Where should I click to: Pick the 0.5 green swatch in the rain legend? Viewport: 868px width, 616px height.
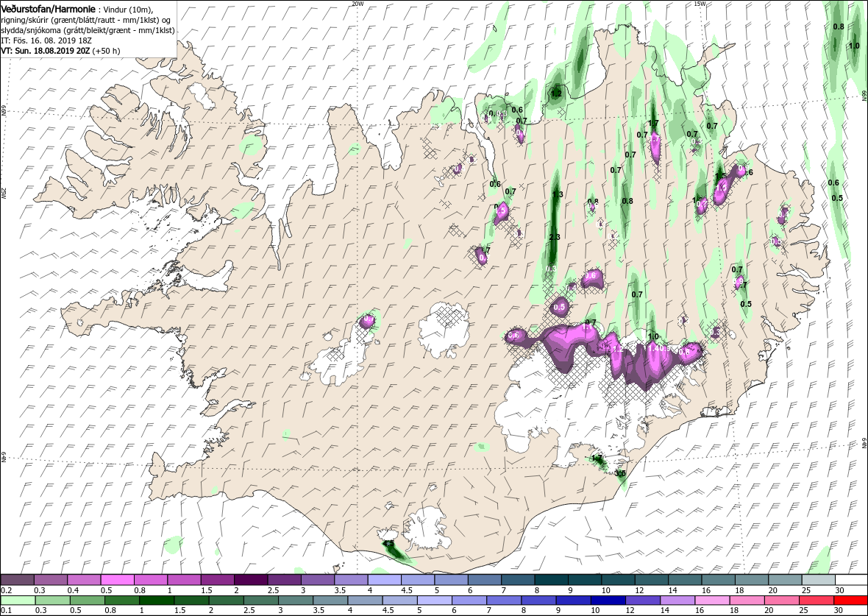(88, 601)
